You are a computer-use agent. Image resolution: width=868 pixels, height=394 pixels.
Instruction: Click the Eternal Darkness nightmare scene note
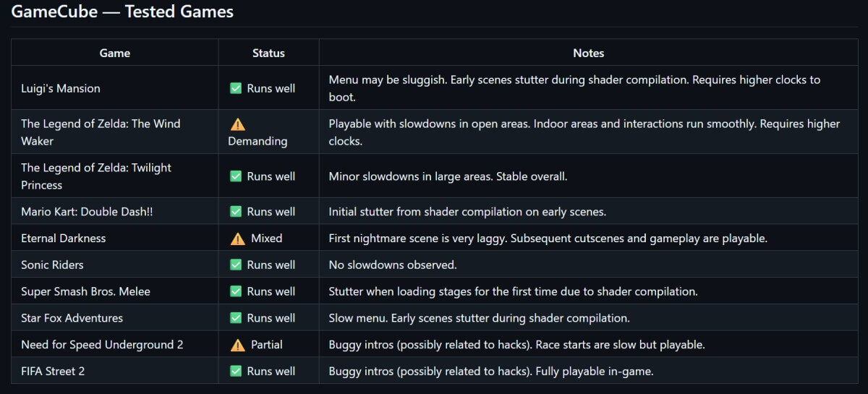click(548, 239)
